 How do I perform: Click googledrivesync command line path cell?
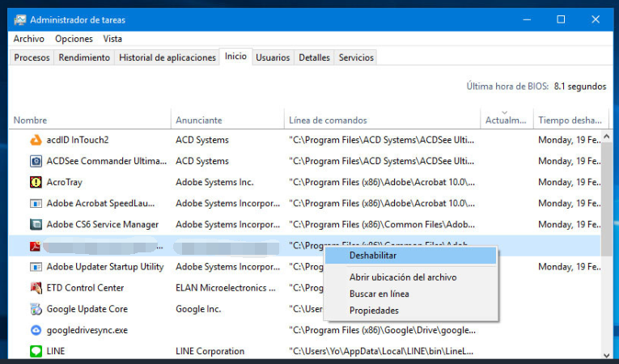coord(382,330)
